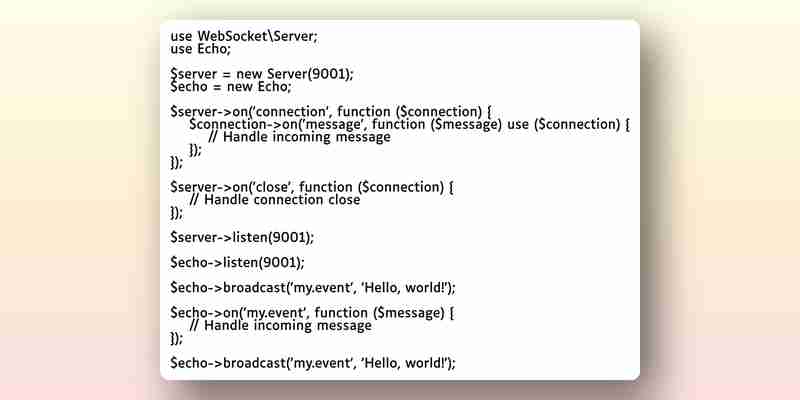Click the first '$echo->broadcast' statement

[313, 287]
